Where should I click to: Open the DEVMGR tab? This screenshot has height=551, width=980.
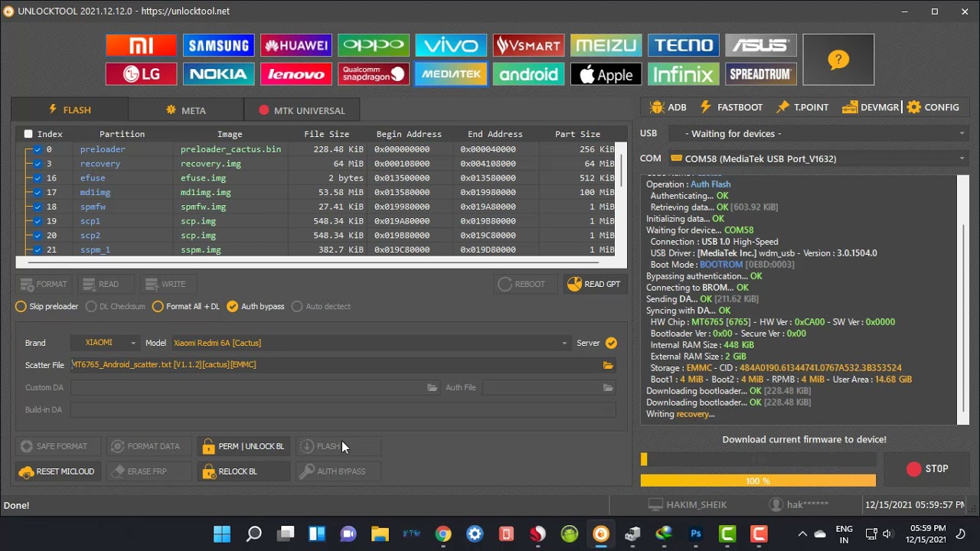pos(870,107)
